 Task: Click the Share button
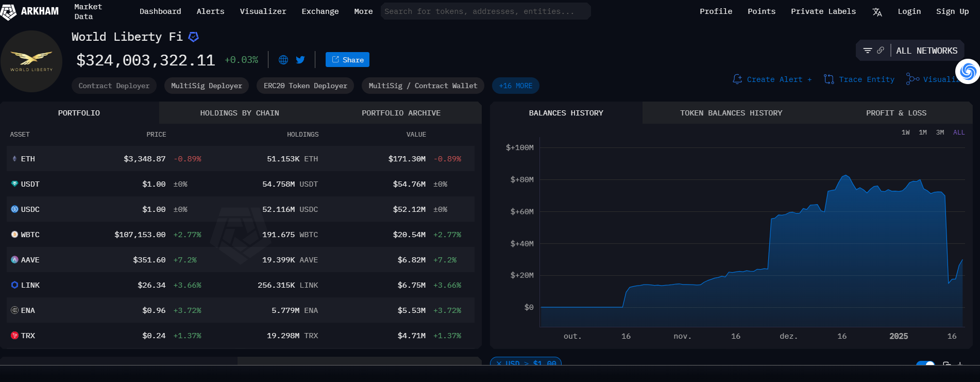coord(347,60)
